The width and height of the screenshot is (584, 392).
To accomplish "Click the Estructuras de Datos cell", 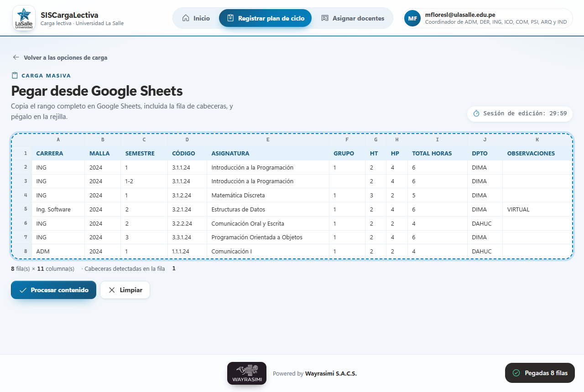I will 268,209.
